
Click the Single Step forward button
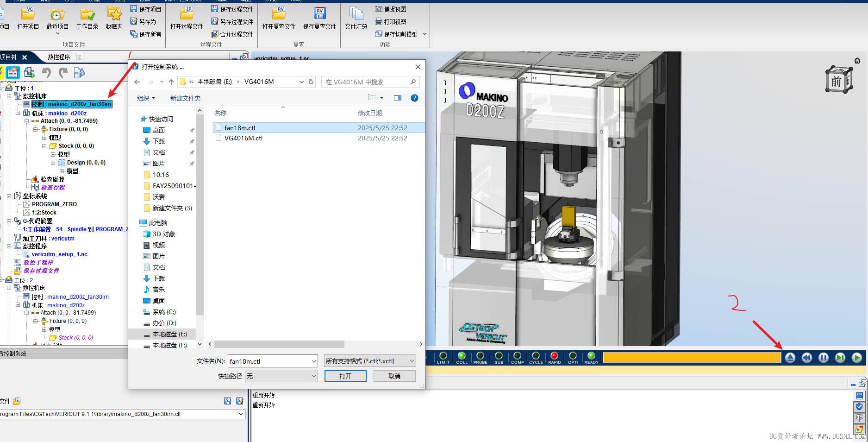tap(840, 358)
